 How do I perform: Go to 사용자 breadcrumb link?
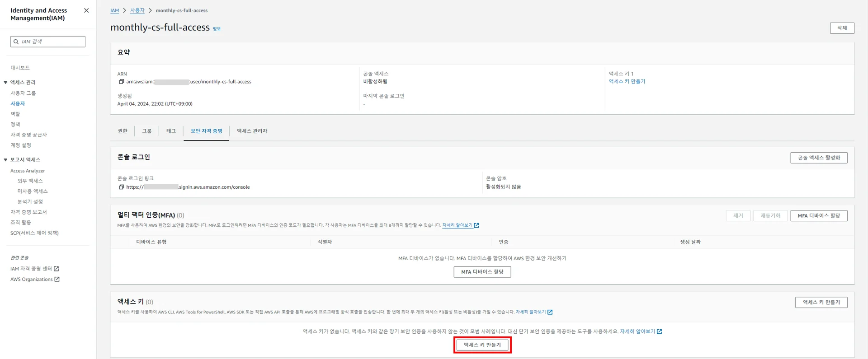coord(137,10)
